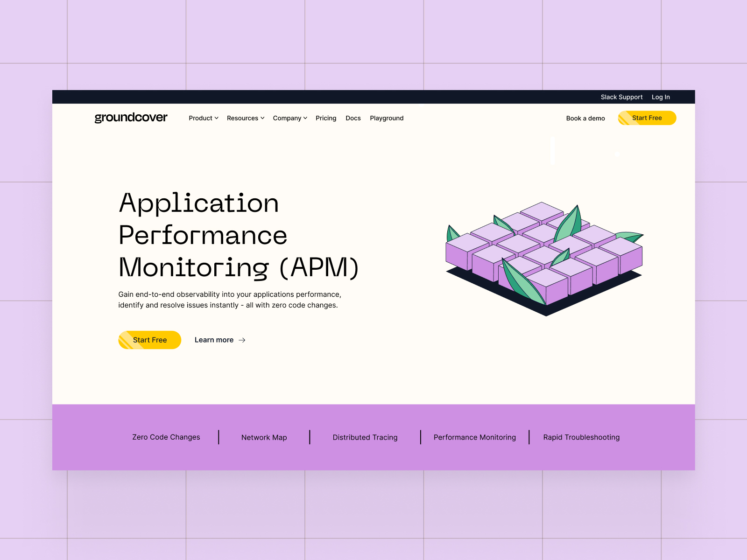Go to Playground in the nav bar
747x560 pixels.
tap(387, 118)
